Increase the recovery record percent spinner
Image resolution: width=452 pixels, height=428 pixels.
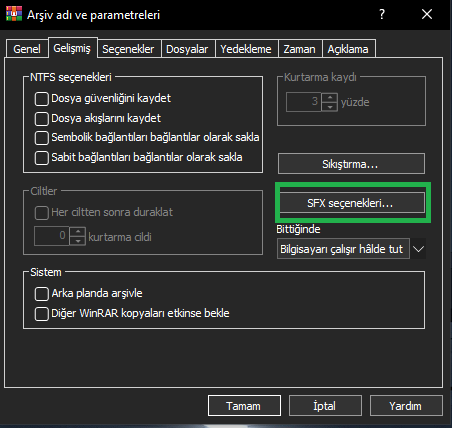[x=330, y=98]
